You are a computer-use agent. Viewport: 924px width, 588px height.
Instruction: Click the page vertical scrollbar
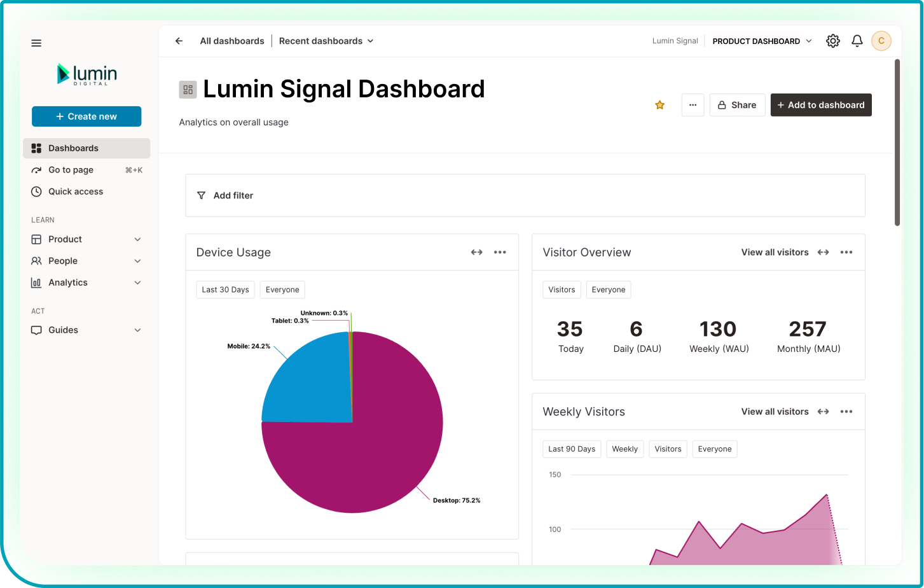pos(897,143)
